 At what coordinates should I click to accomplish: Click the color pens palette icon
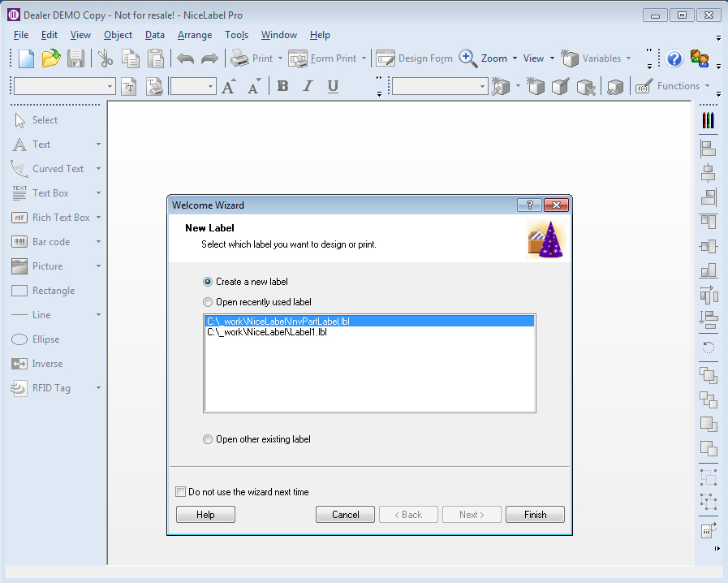(x=708, y=120)
